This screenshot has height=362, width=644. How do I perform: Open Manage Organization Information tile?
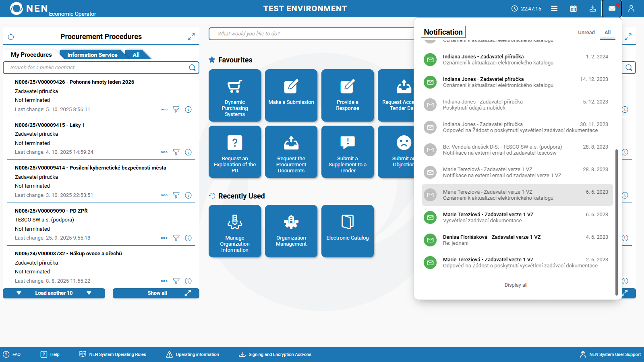pyautogui.click(x=235, y=231)
